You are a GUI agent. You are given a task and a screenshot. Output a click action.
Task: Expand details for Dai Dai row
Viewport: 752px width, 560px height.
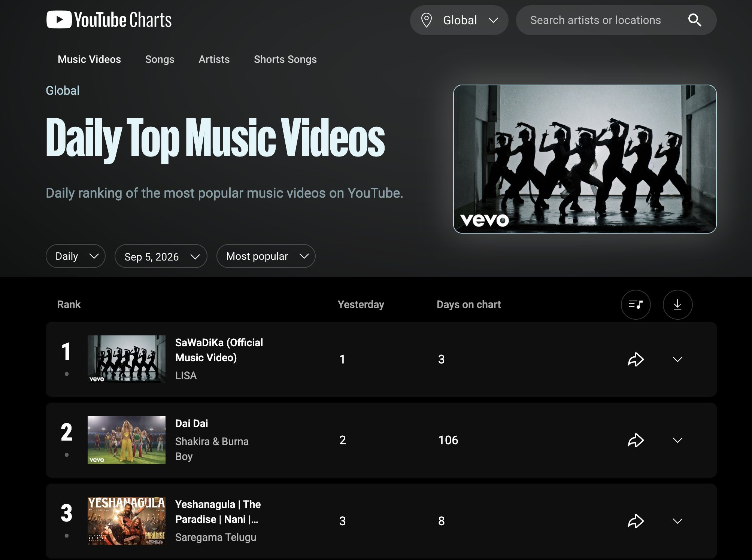click(x=677, y=440)
